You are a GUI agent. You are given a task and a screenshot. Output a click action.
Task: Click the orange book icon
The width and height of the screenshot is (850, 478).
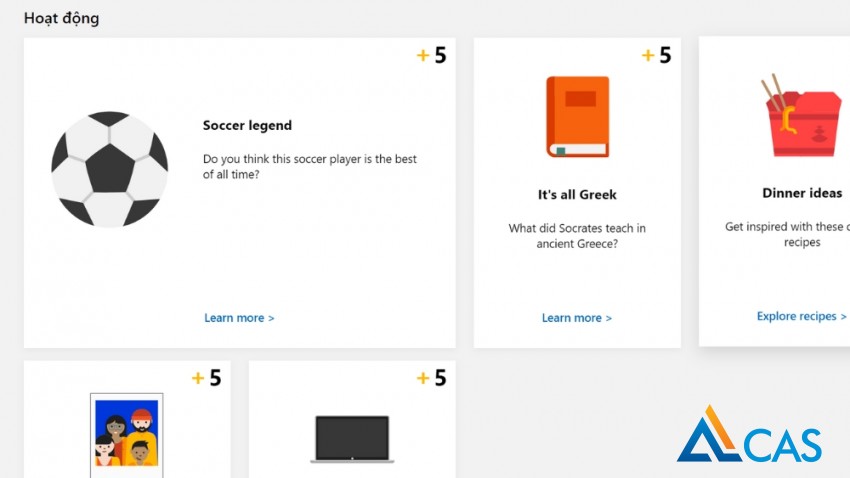click(x=577, y=117)
